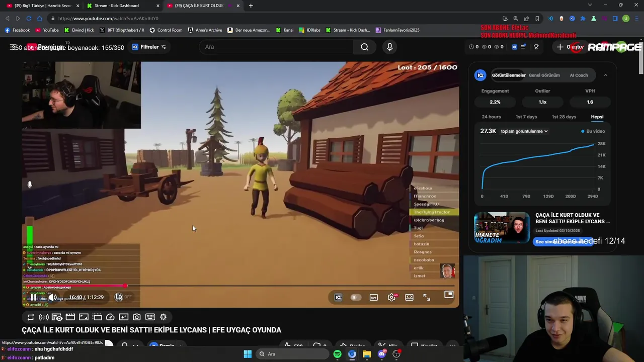Image resolution: width=644 pixels, height=362 pixels.
Task: Toggle subtitles in the player
Action: [374, 297]
